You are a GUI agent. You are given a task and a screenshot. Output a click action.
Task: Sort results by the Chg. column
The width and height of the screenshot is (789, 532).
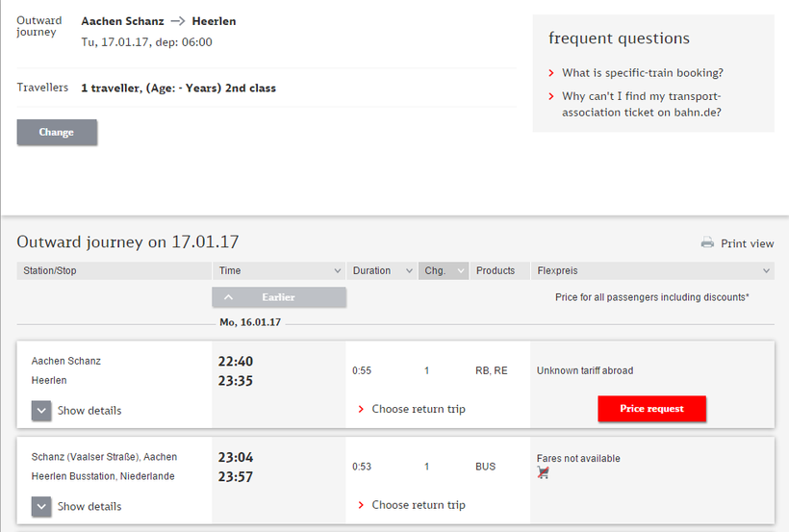pyautogui.click(x=444, y=271)
